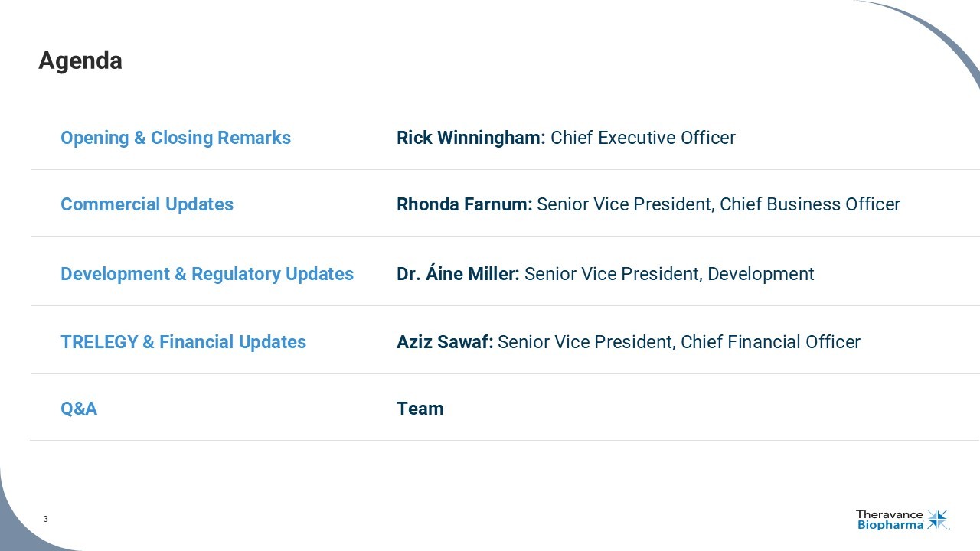Click the Theravance Biopharma logo wordmark
The image size is (980, 551).
pyautogui.click(x=890, y=520)
